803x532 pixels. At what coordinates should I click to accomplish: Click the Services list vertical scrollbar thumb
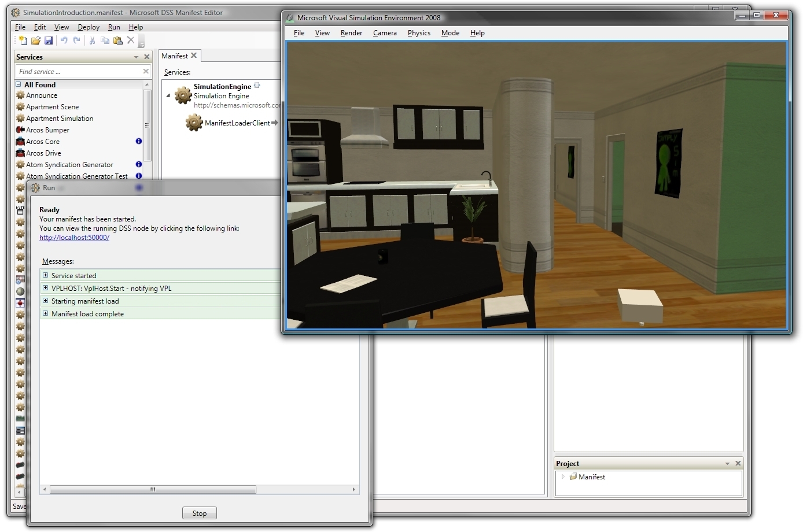coord(147,125)
